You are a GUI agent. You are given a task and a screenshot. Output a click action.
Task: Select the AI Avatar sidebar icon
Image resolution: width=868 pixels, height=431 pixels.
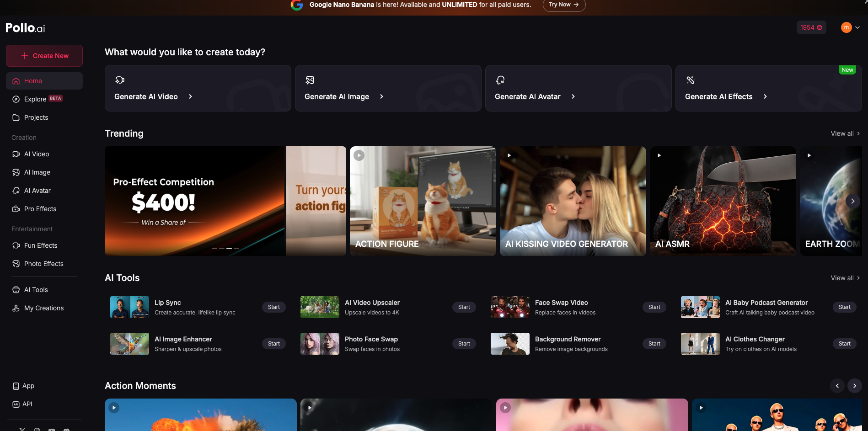(x=16, y=191)
